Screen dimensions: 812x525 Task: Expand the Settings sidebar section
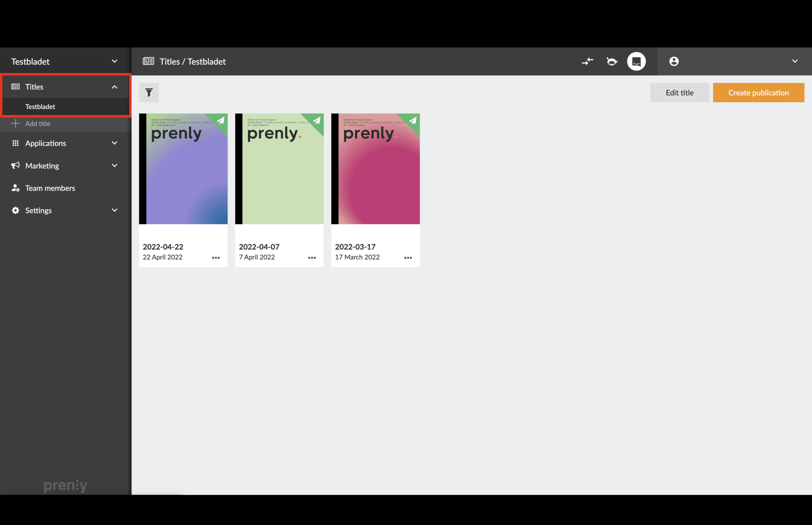[115, 210]
